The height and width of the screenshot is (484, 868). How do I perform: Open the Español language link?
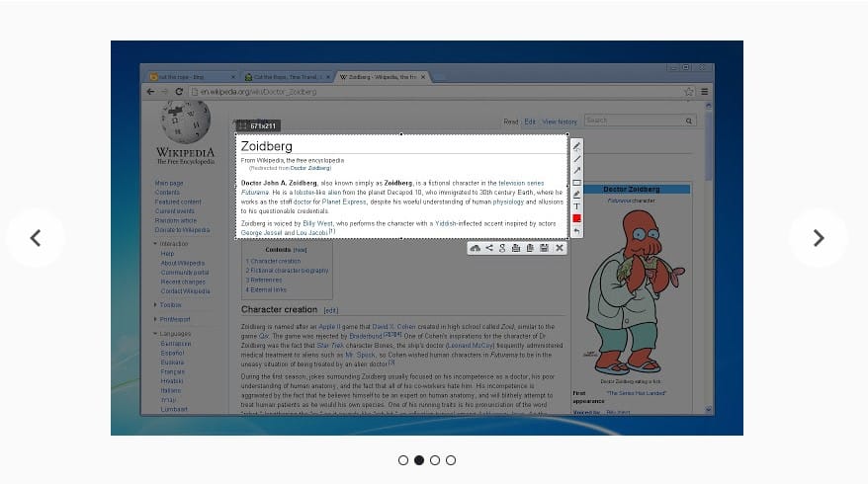(172, 353)
